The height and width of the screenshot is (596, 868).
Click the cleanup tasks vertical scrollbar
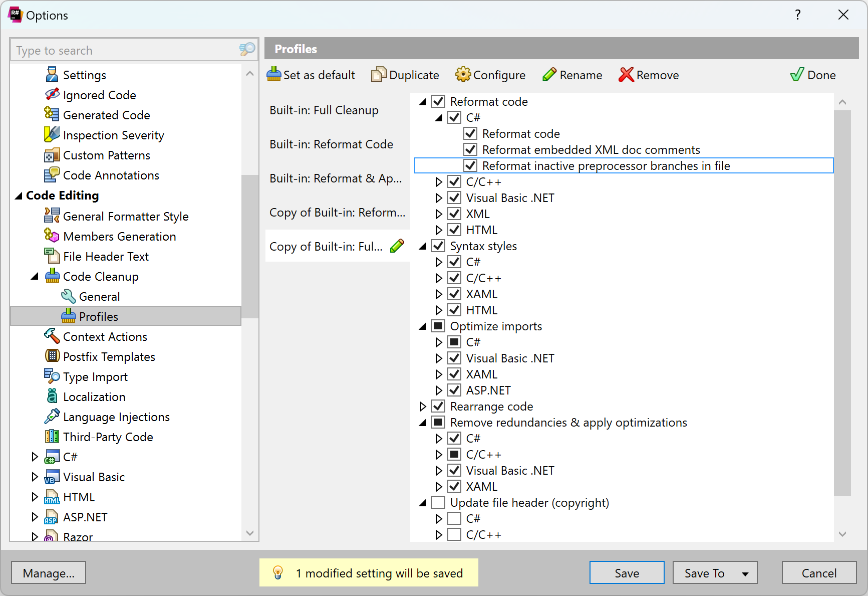coord(842,301)
